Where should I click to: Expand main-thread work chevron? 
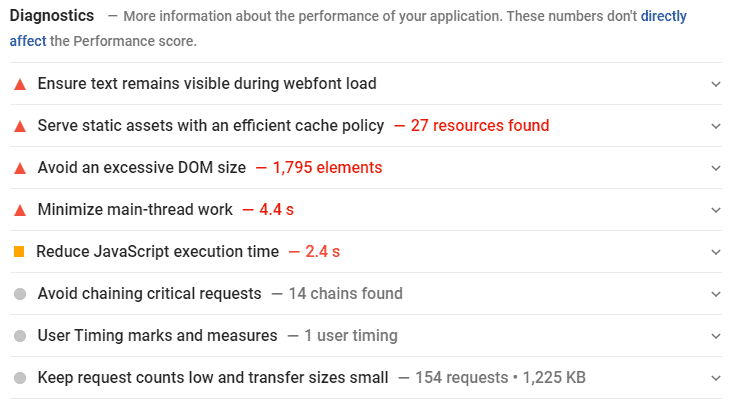pyautogui.click(x=716, y=210)
